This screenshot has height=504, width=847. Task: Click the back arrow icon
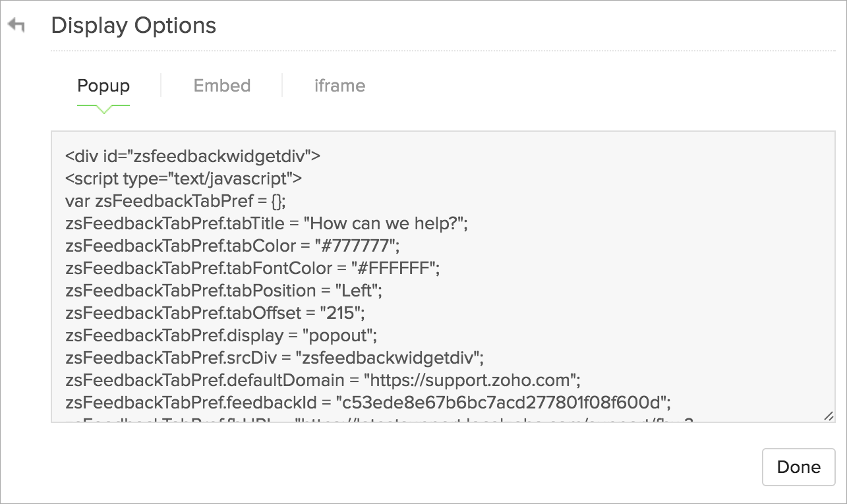click(x=16, y=26)
